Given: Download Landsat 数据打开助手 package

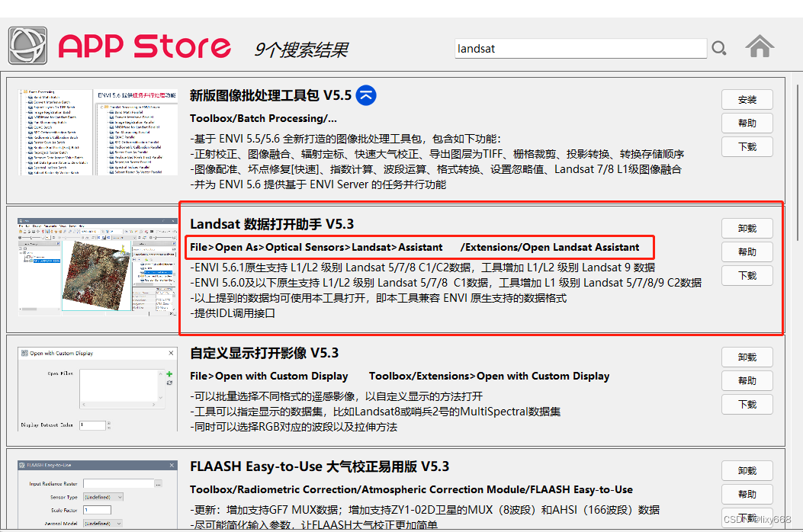Looking at the screenshot, I should 747,275.
